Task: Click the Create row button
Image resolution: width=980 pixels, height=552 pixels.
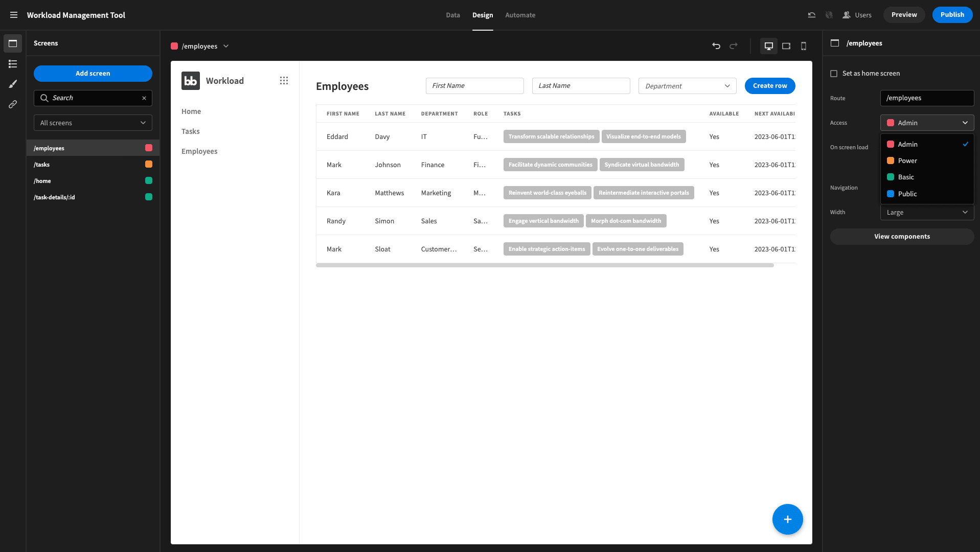Action: pyautogui.click(x=770, y=86)
